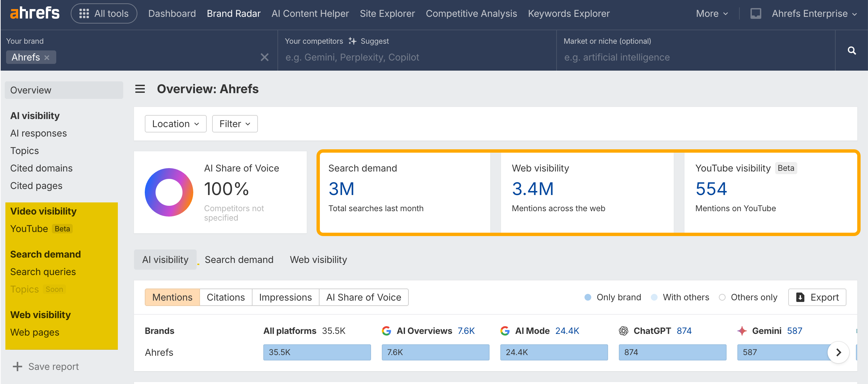
Task: Switch to the Search demand tab
Action: coord(239,260)
